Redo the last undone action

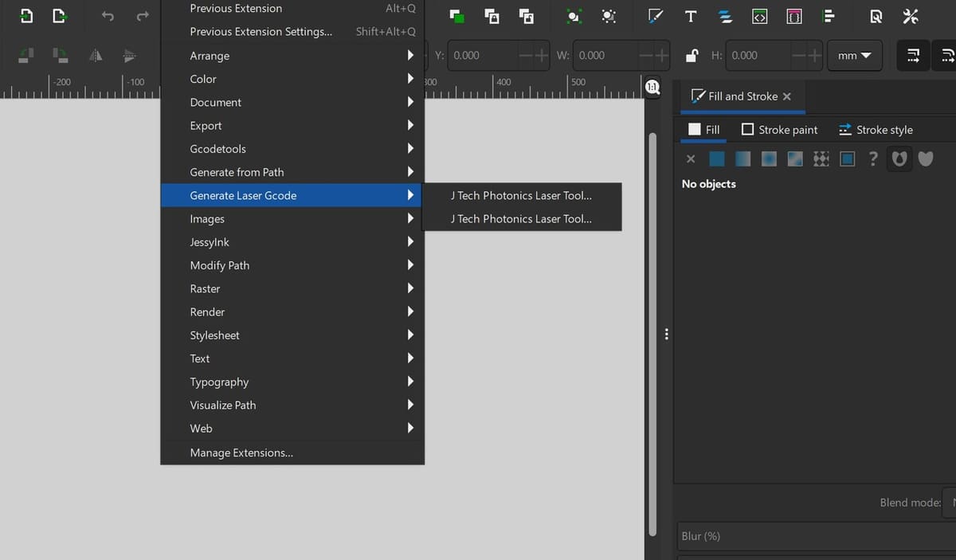pos(143,16)
